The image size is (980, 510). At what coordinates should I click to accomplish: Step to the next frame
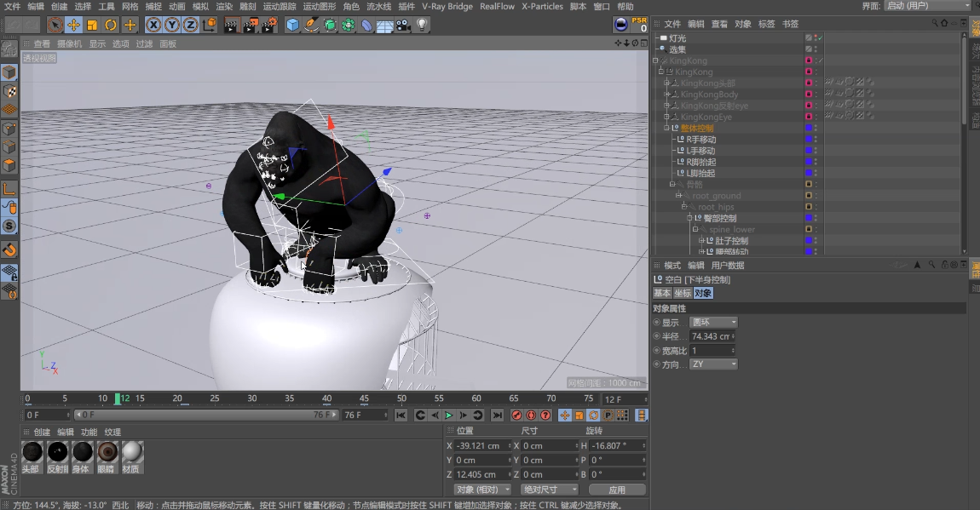(x=463, y=415)
